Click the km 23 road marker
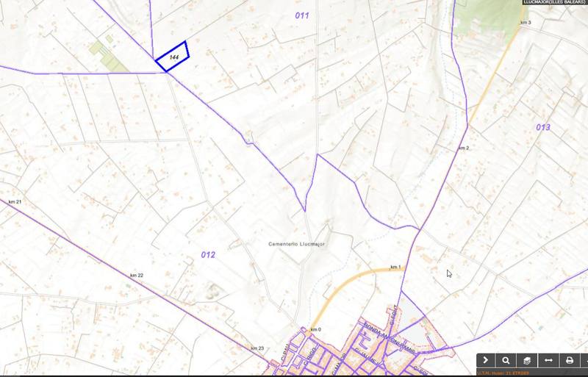This screenshot has width=588, height=377. [257, 348]
